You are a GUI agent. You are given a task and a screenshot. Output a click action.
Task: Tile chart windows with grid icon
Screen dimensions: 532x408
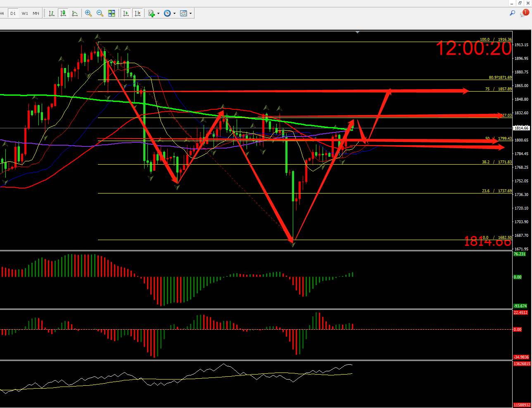point(112,13)
